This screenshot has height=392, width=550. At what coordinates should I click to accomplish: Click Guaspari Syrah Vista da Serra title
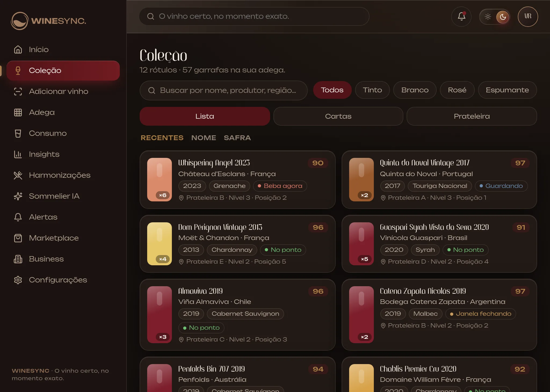tap(434, 227)
